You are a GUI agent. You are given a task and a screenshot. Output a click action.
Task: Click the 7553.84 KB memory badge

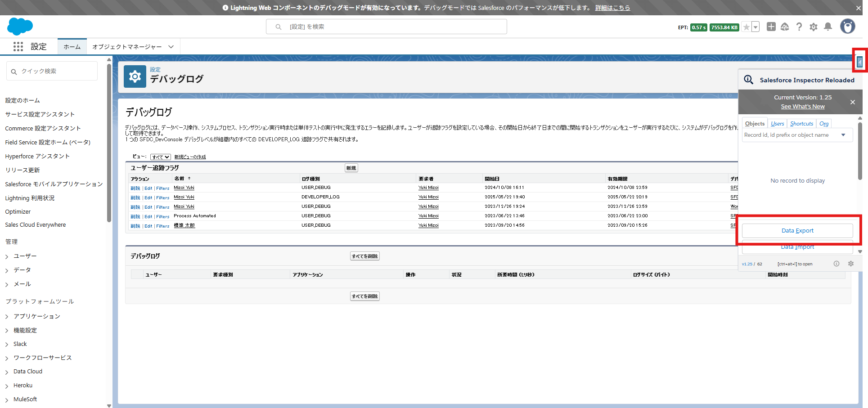724,27
